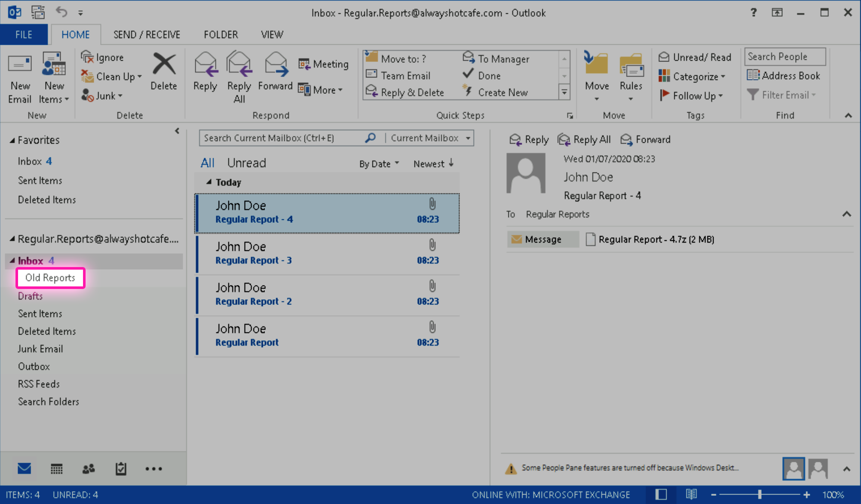The image size is (861, 504).
Task: Click Reply above the reading pane
Action: click(529, 139)
